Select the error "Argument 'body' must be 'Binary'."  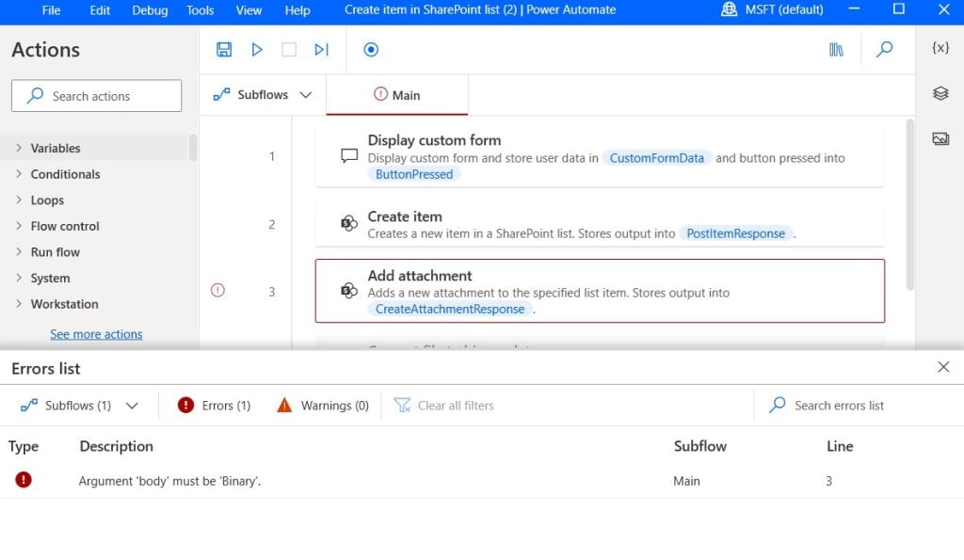coord(169,481)
